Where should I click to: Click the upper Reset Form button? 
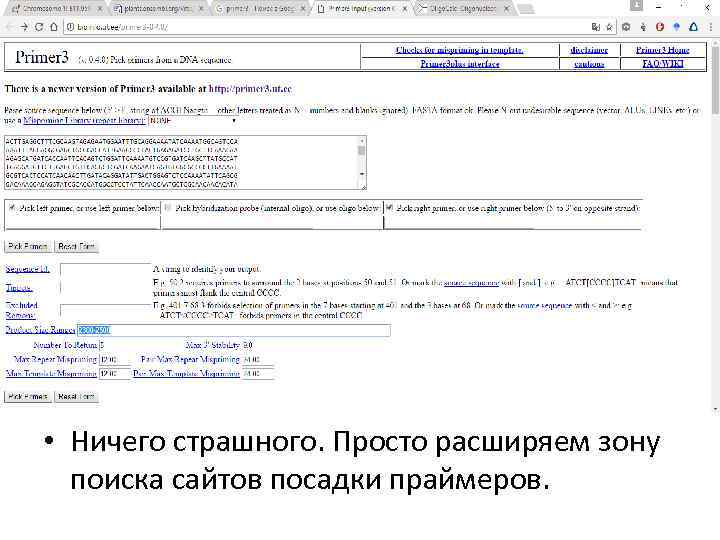(76, 247)
